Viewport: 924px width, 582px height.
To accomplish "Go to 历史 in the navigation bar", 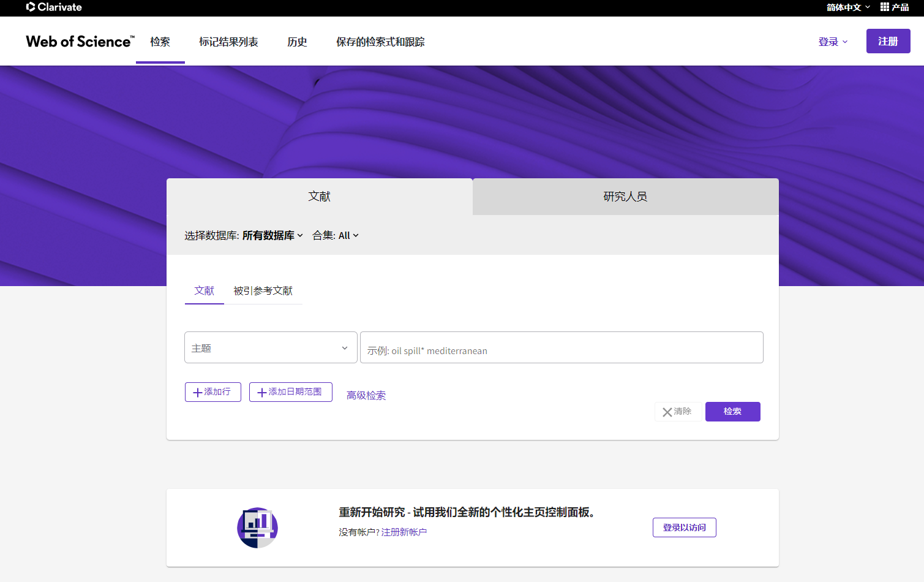I will 297,42.
